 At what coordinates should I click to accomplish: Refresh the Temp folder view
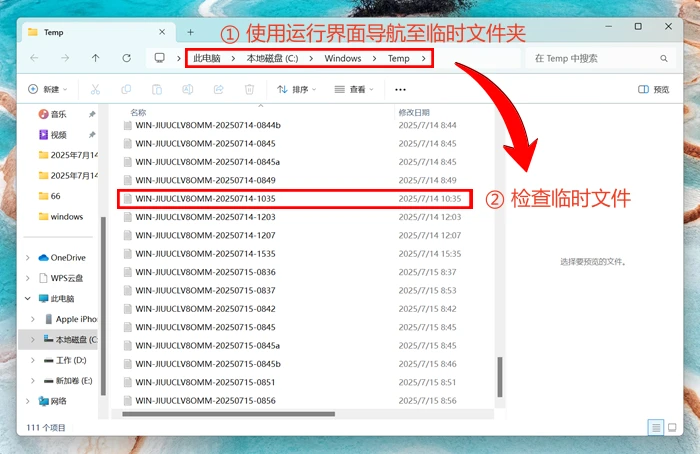(127, 58)
